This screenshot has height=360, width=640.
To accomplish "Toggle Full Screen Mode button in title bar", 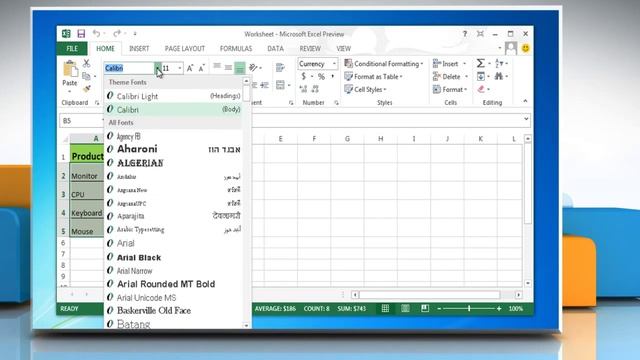I will click(480, 34).
